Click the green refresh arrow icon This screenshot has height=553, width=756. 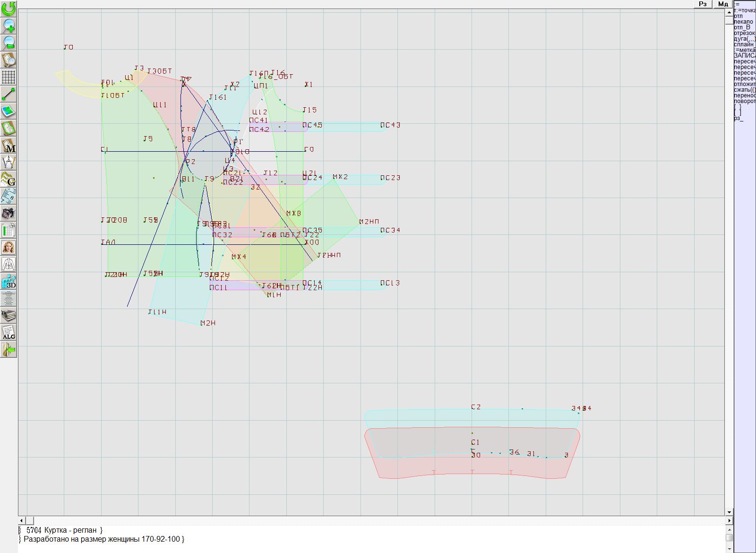click(x=9, y=8)
